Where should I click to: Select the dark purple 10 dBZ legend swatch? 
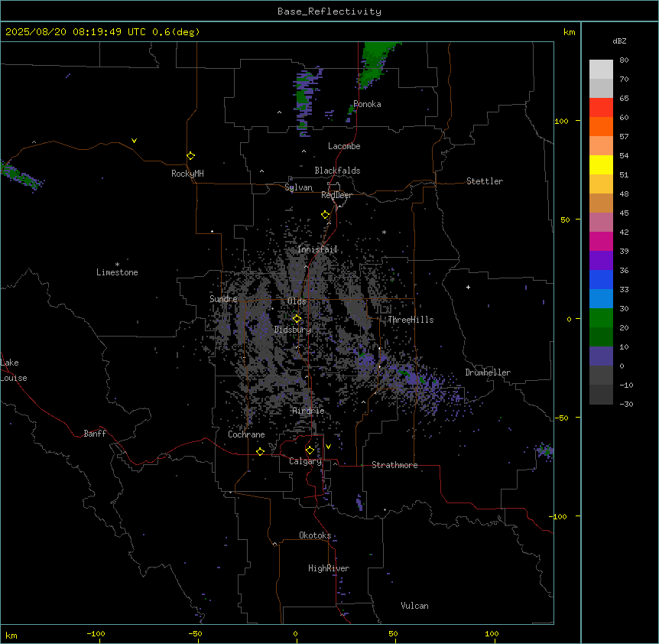601,356
